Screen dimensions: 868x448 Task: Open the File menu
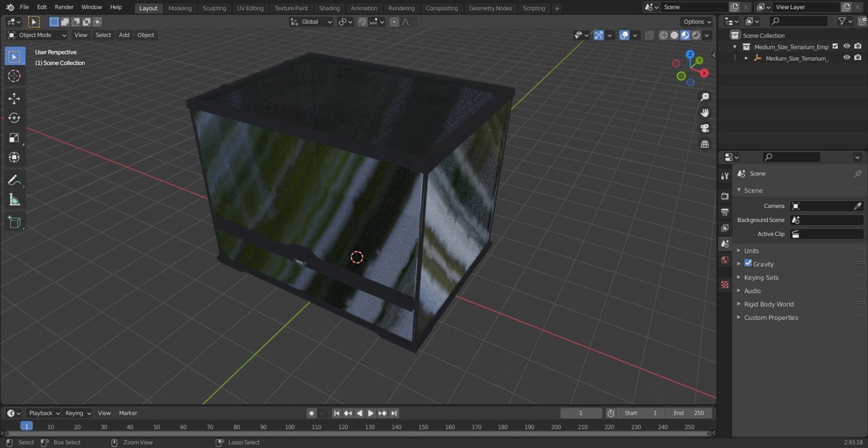[24, 7]
